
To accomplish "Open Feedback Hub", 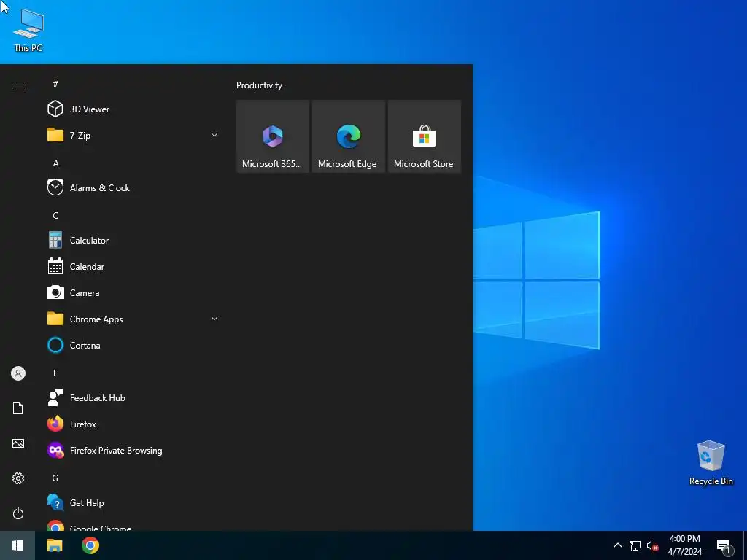I will 133,397.
